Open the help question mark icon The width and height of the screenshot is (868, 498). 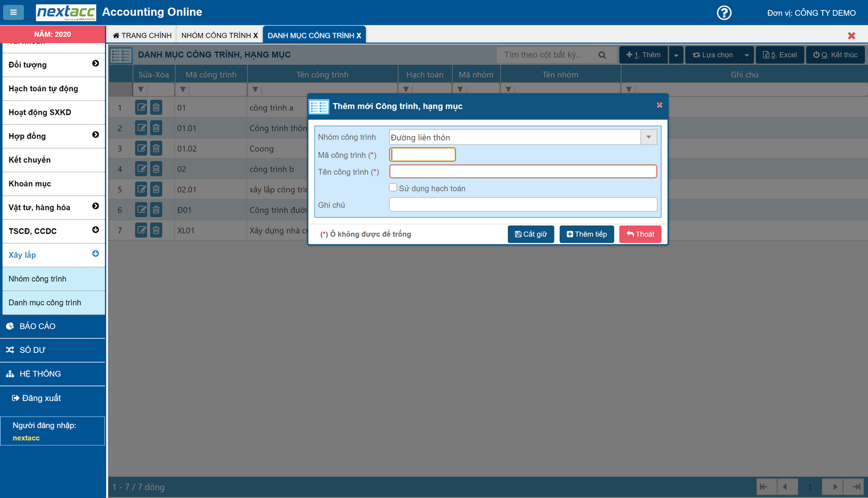(724, 13)
